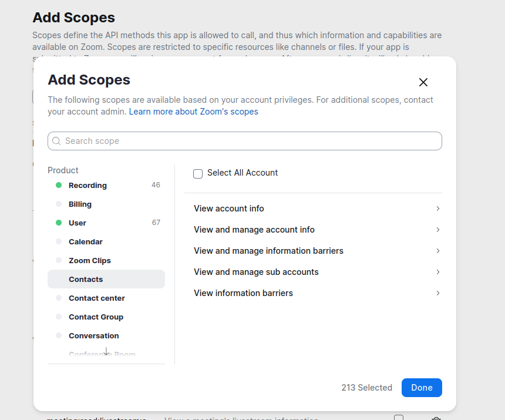Click the gray dot beside Calendar
Screen dimensions: 505x420
click(x=59, y=241)
